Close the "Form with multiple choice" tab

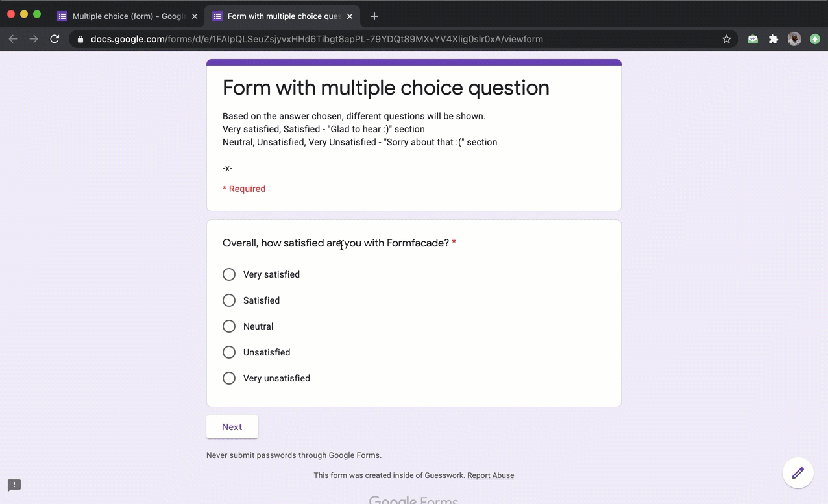pos(350,16)
